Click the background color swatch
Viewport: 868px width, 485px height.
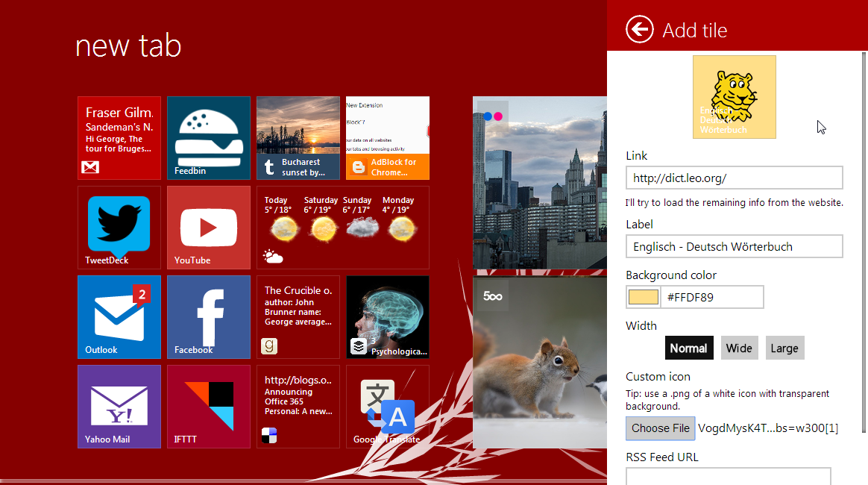pyautogui.click(x=643, y=297)
